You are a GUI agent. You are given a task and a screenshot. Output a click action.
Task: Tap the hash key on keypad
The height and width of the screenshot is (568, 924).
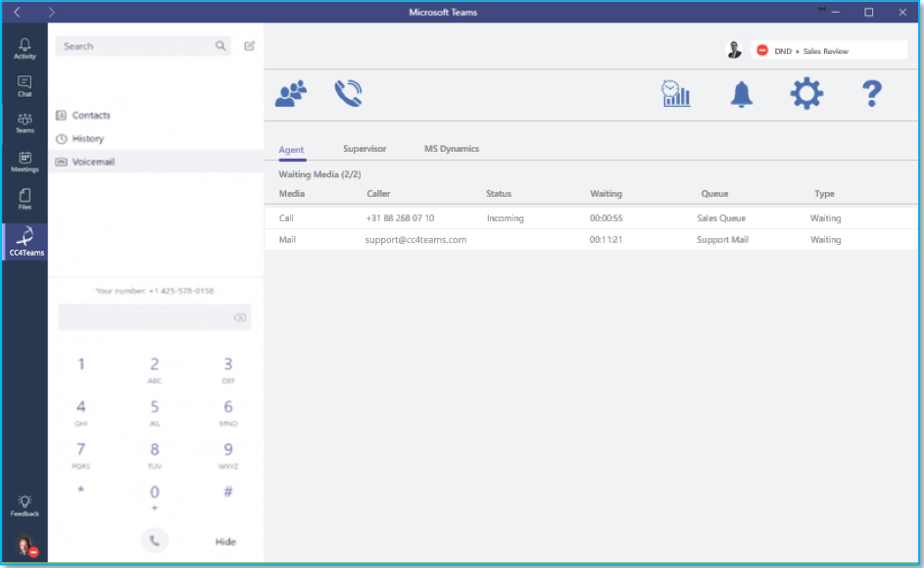[x=228, y=492]
